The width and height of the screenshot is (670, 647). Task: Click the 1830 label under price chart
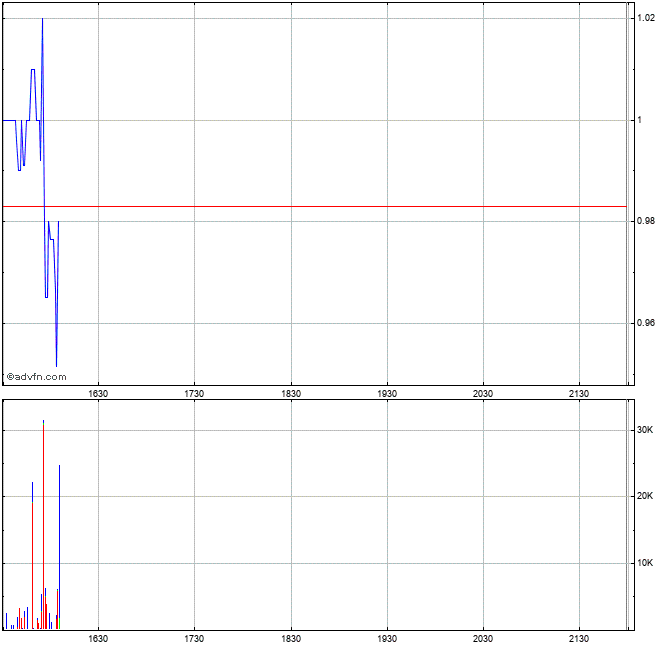[291, 394]
